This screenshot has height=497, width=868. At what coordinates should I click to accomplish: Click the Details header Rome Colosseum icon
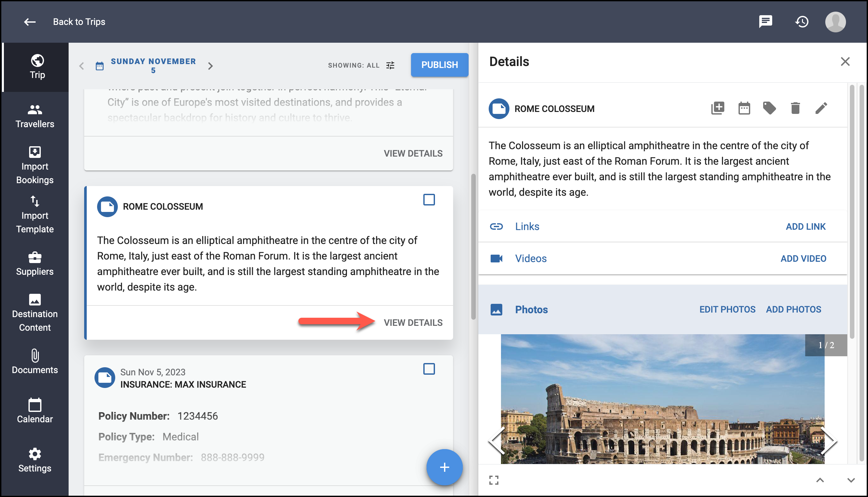(x=499, y=108)
